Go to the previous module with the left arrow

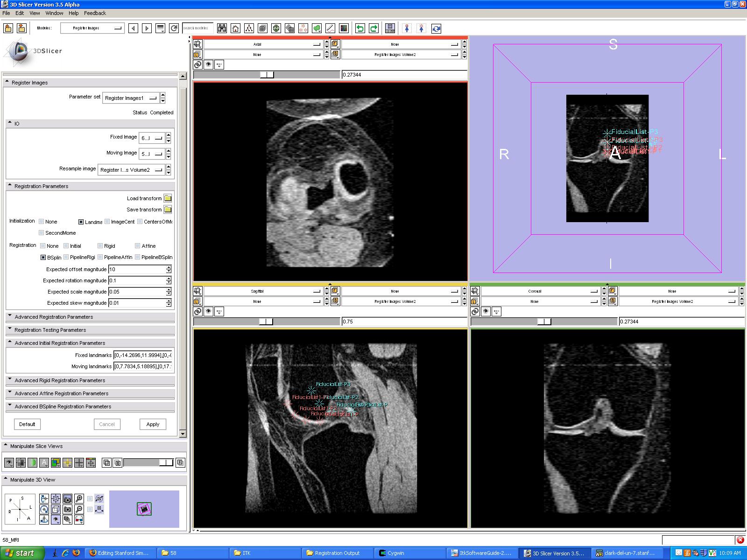(134, 28)
